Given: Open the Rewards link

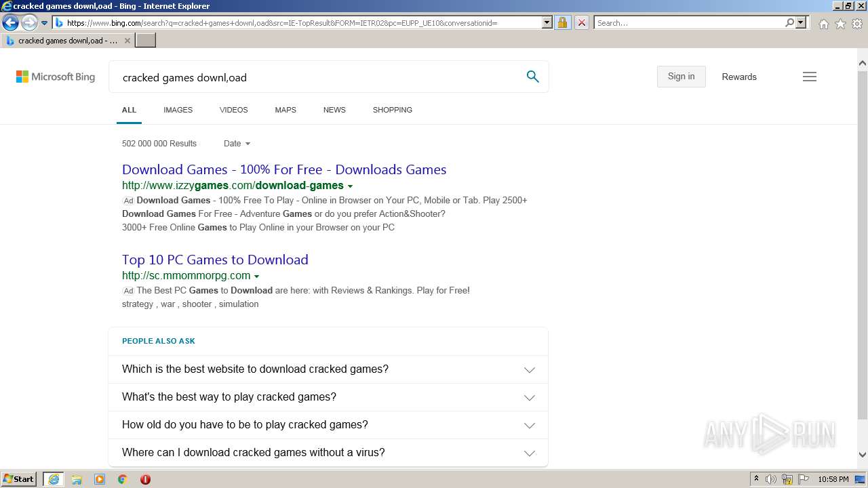Looking at the screenshot, I should click(x=739, y=77).
